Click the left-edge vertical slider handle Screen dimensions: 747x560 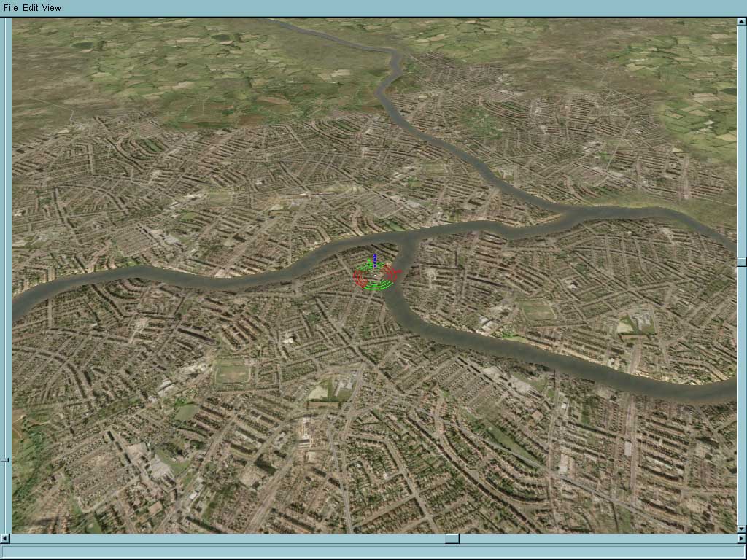pos(4,460)
